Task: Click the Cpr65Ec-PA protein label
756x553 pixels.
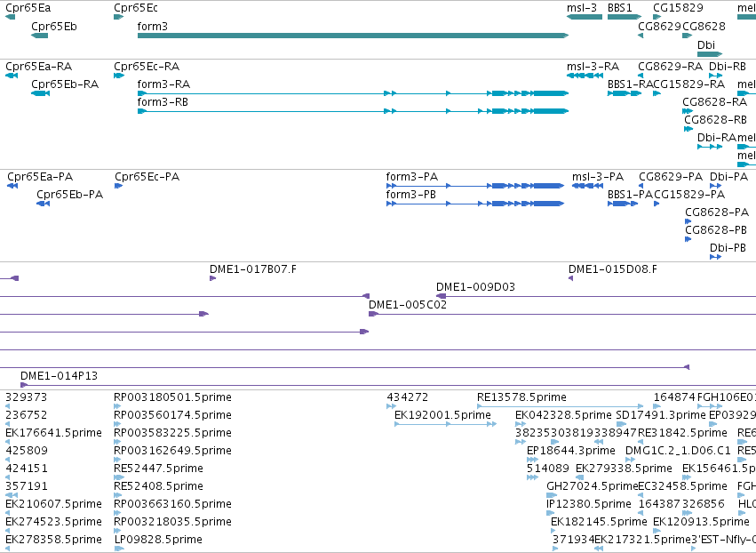Action: 147,177
